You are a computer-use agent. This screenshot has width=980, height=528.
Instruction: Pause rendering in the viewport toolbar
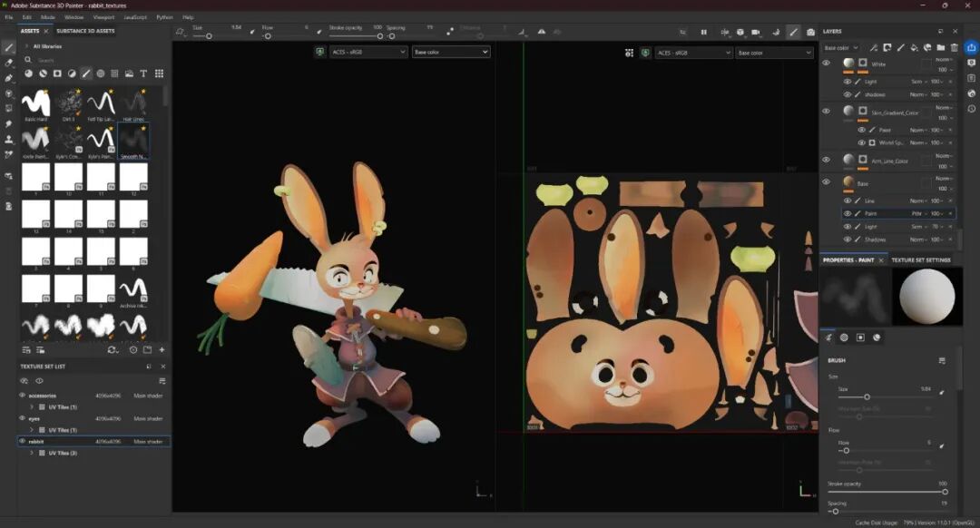pos(704,32)
